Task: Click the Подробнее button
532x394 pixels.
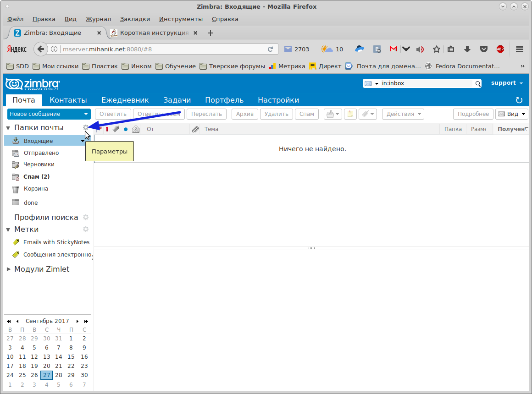Action: 473,114
